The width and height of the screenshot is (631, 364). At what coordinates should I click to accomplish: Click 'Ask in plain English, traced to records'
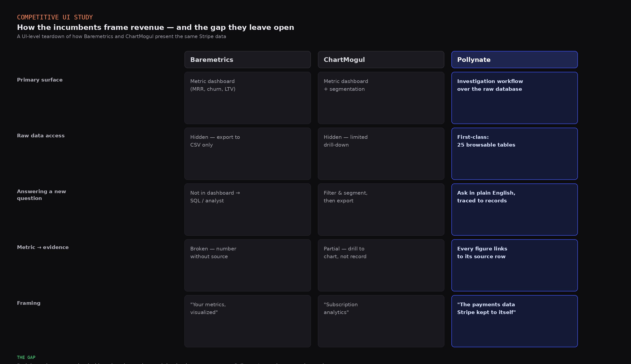pos(515,209)
